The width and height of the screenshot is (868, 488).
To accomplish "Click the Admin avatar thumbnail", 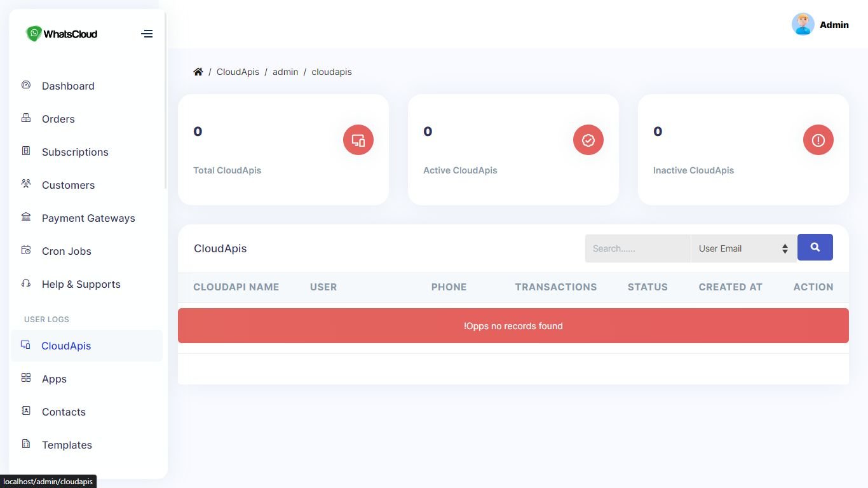I will [803, 24].
